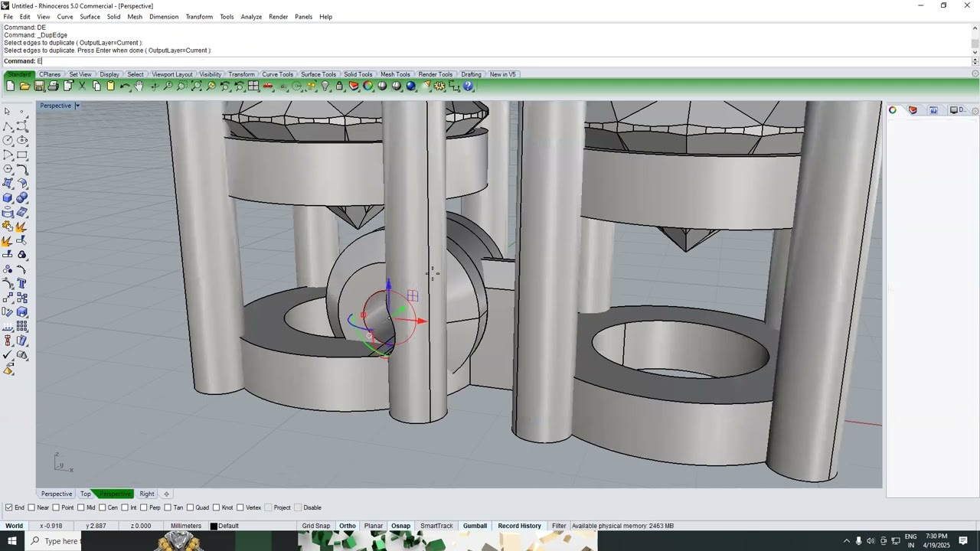Enable the Perp object snap
Viewport: 980px width, 551px height.
(x=144, y=507)
